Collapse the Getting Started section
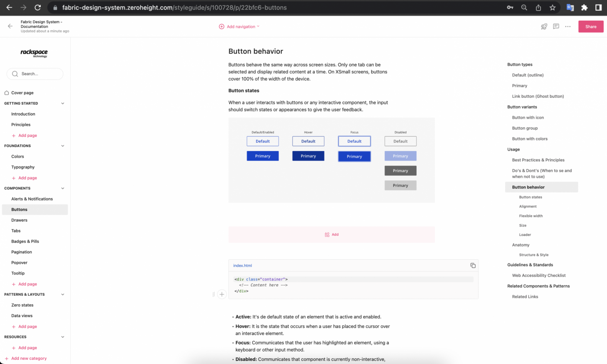Screen dimensions: 607x364 [x=63, y=103]
